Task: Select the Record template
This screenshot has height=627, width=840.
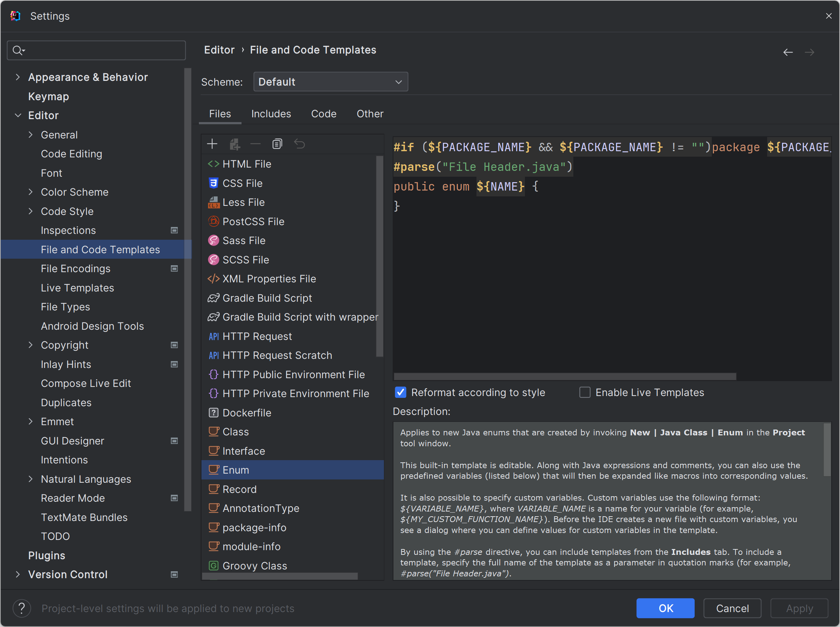Action: [x=293, y=489]
